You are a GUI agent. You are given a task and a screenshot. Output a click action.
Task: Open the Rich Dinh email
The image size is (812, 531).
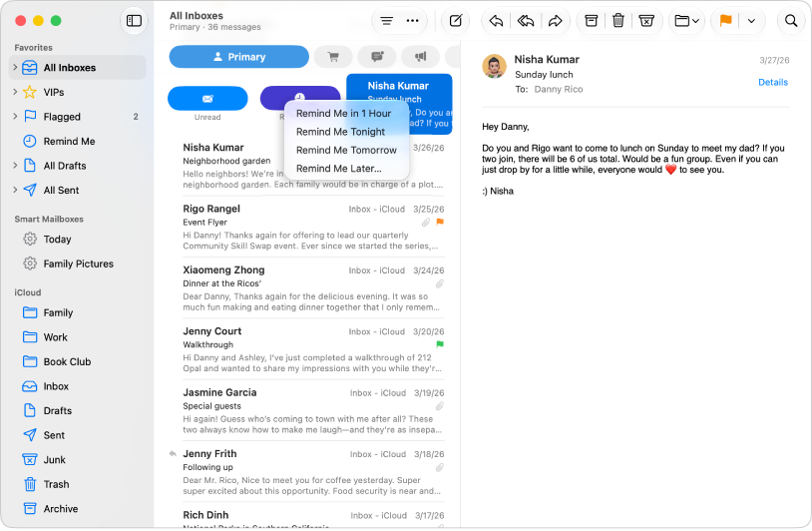(313, 517)
